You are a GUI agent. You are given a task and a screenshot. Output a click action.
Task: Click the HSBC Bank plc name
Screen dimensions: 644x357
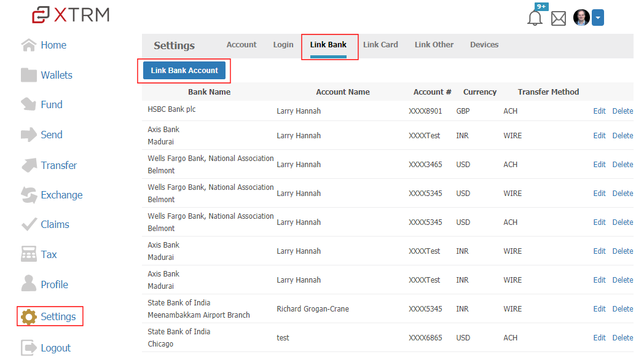click(171, 109)
